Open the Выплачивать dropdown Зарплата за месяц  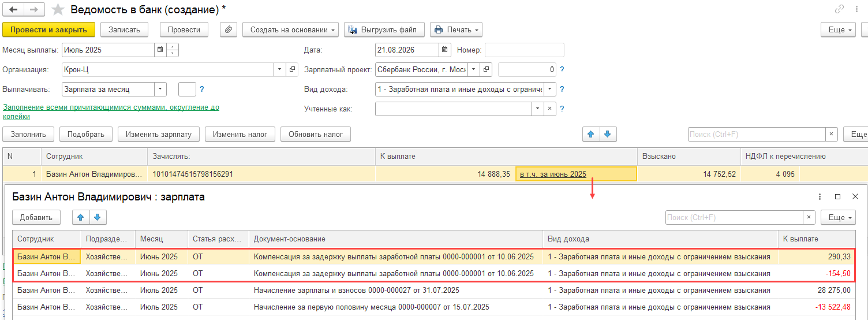coord(160,90)
